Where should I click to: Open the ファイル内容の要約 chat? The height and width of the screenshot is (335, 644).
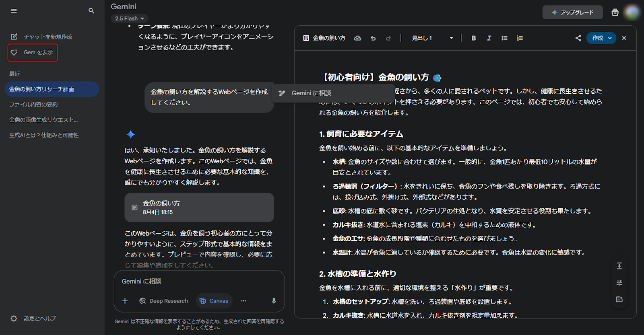click(33, 105)
